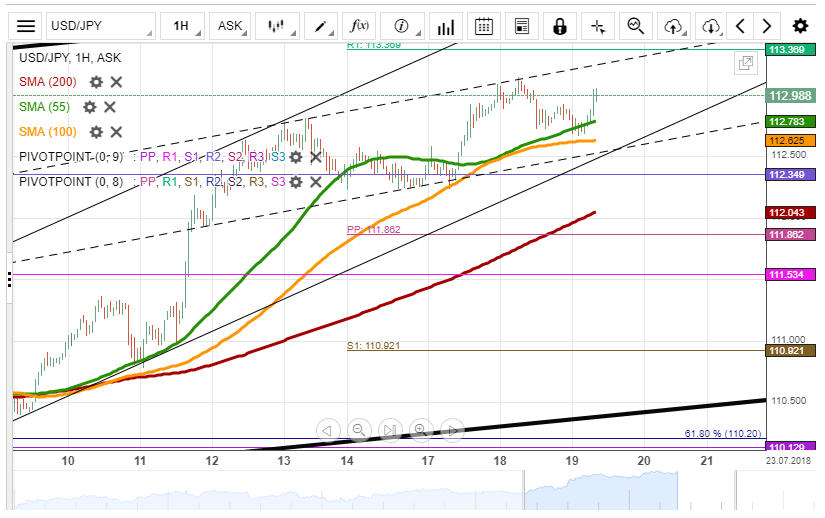Open chart settings gear in toolbar

pos(800,26)
